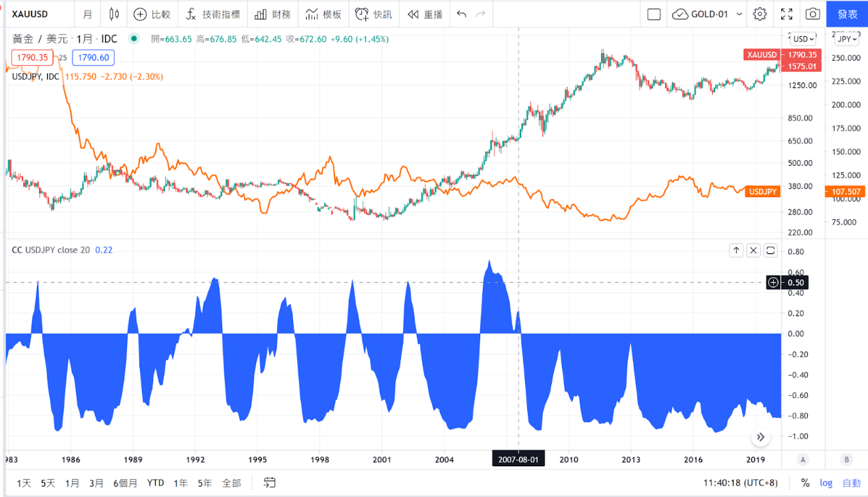Screen dimensions: 868x497
Task: Close the CC indicator pane
Action: pos(753,250)
